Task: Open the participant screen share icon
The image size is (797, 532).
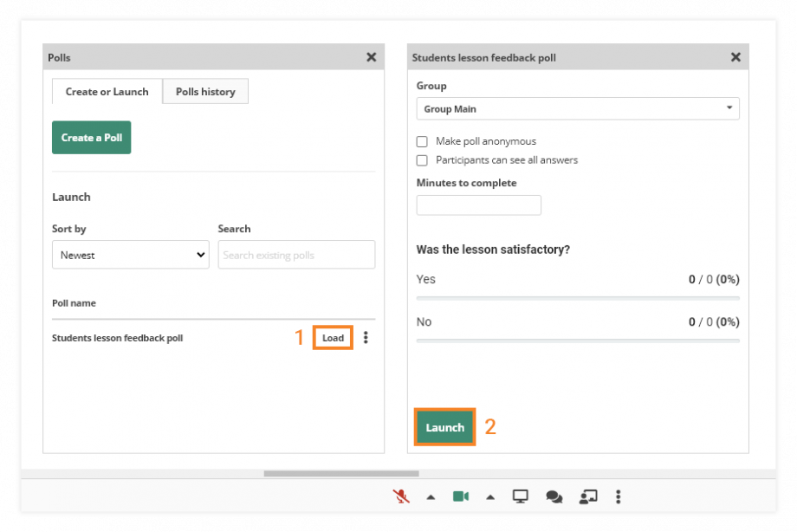Action: 588,496
